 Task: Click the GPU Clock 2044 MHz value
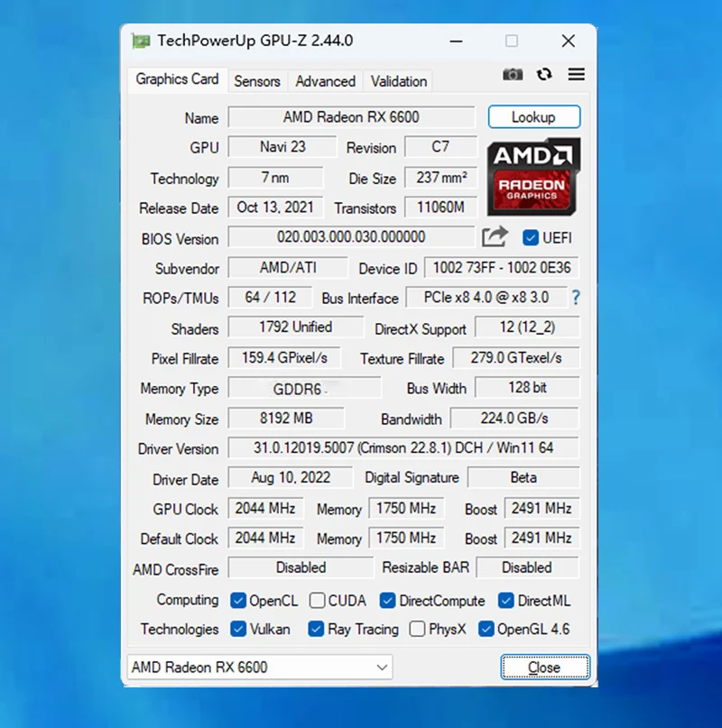point(265,509)
